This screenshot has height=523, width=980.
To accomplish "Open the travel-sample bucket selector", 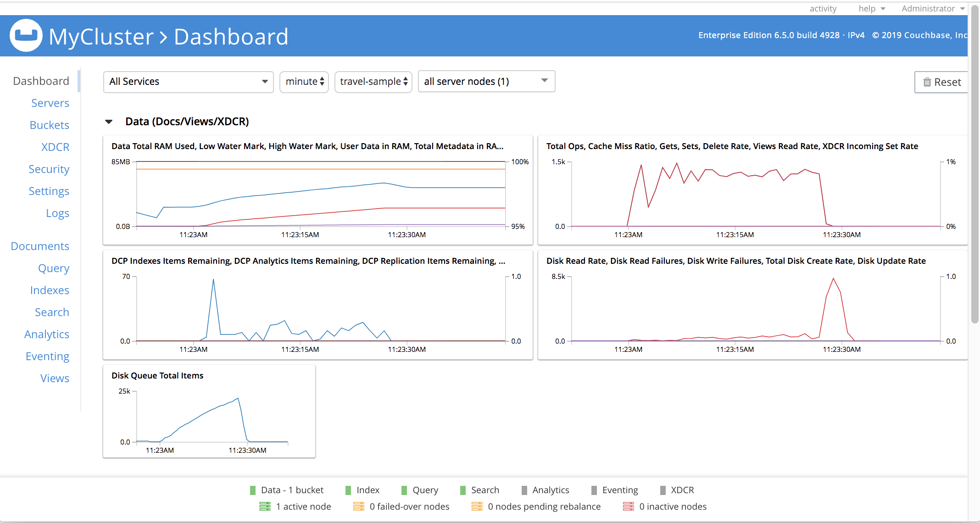I will pos(373,82).
